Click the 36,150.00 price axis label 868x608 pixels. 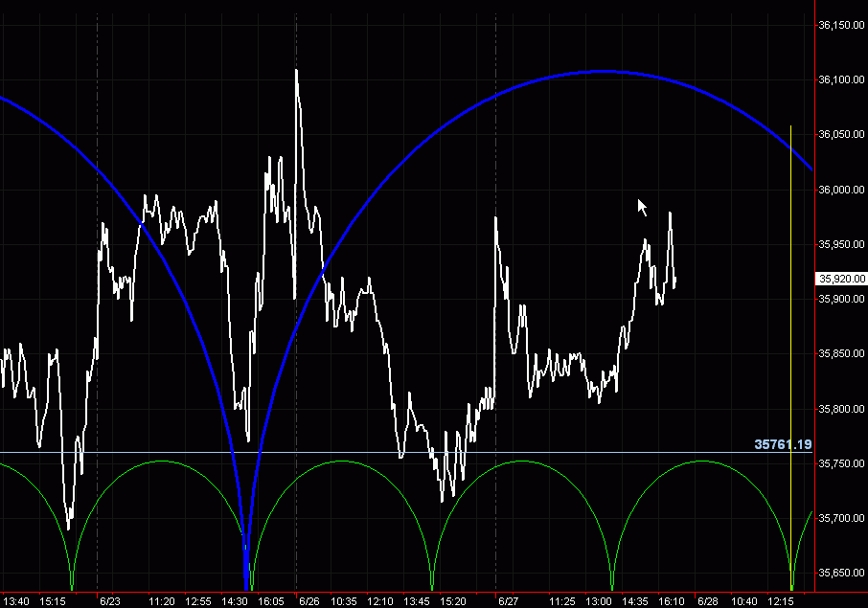click(841, 25)
